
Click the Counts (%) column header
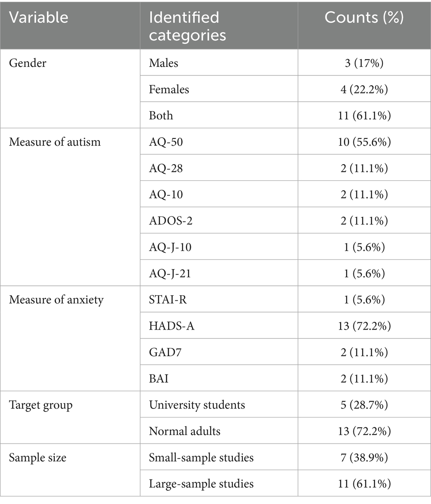364,17
